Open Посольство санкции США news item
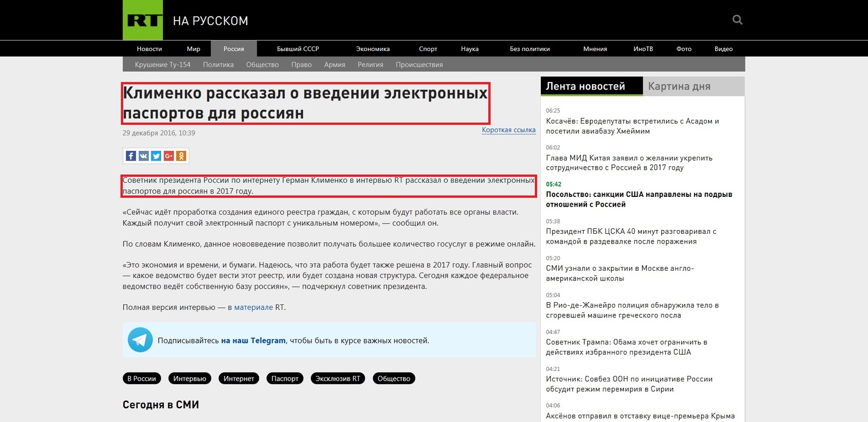The width and height of the screenshot is (868, 422). click(639, 199)
